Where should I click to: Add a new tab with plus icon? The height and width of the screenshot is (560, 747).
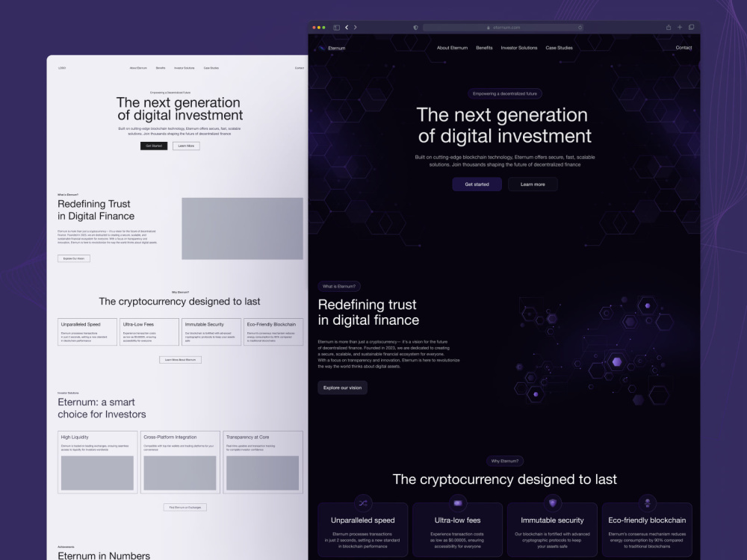point(680,27)
